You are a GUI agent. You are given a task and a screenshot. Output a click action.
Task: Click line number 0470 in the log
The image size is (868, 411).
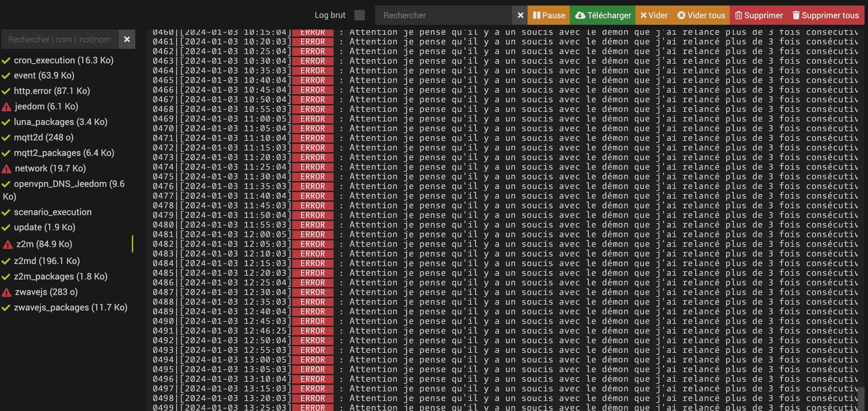point(163,128)
